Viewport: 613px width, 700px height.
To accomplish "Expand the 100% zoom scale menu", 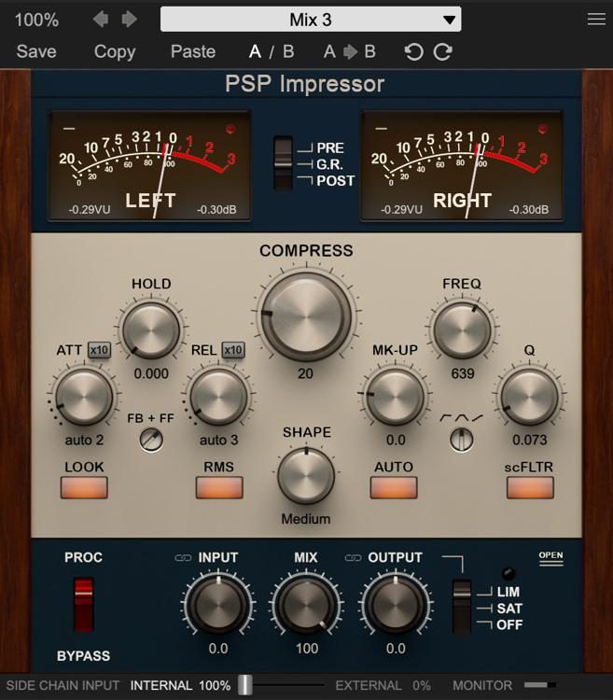I will pos(36,20).
